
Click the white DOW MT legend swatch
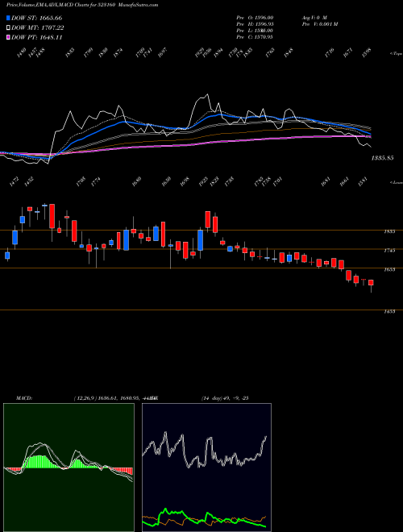point(9,28)
